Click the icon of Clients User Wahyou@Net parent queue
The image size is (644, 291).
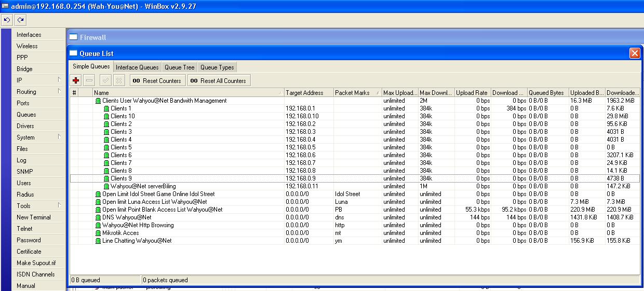click(98, 101)
